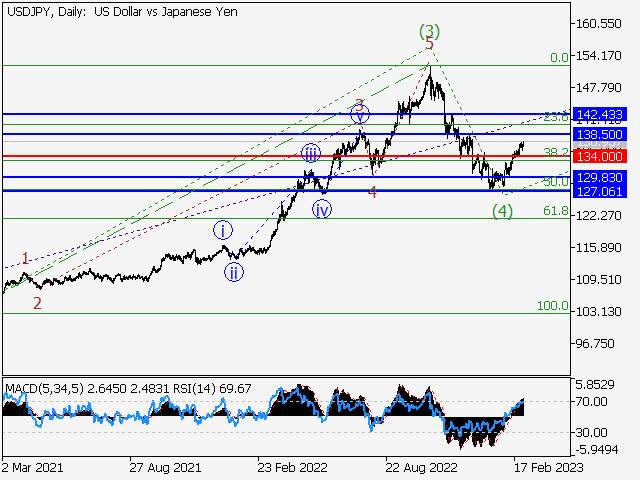The width and height of the screenshot is (640, 480).
Task: Click the 2 Mar 2021 date label
Action: (x=32, y=467)
